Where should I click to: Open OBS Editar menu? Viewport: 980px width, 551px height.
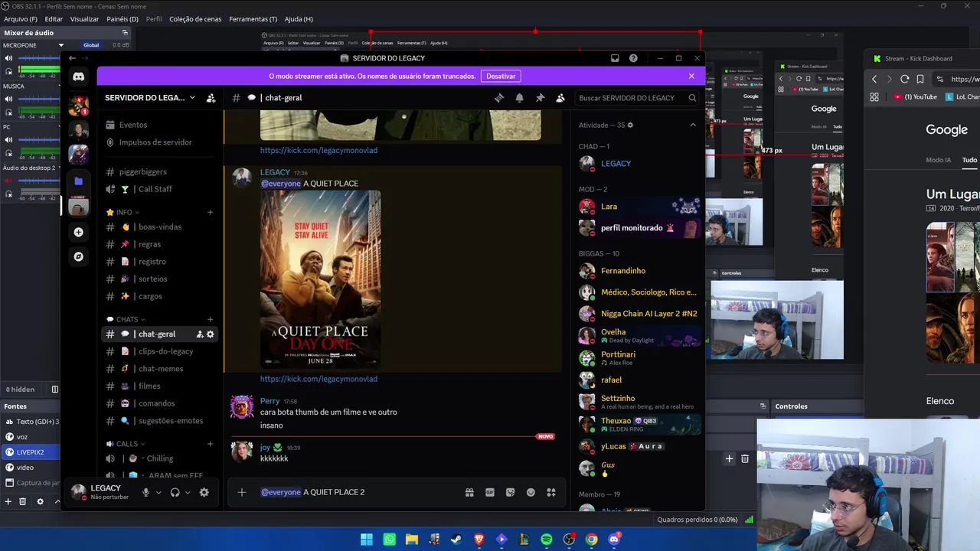coord(54,19)
